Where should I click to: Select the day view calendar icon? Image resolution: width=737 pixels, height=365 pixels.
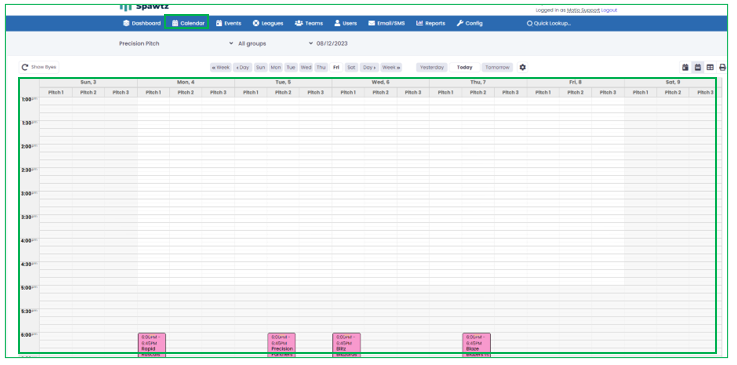685,68
